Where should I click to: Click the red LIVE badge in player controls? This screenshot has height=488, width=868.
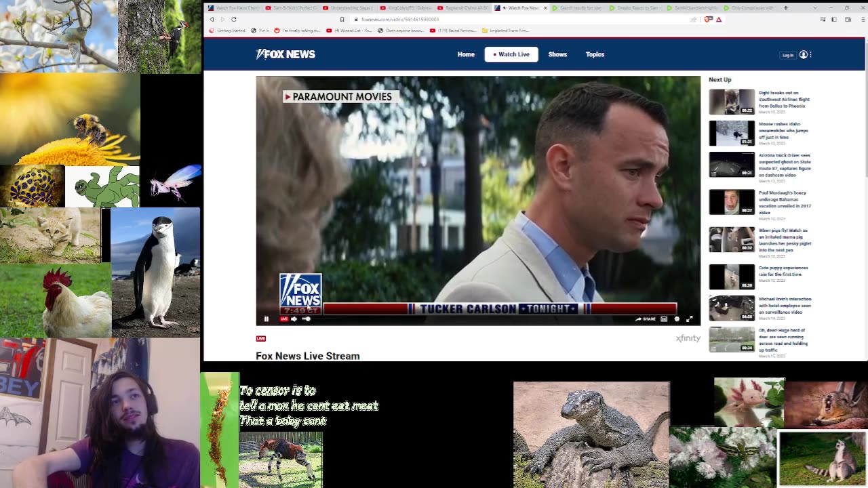284,319
